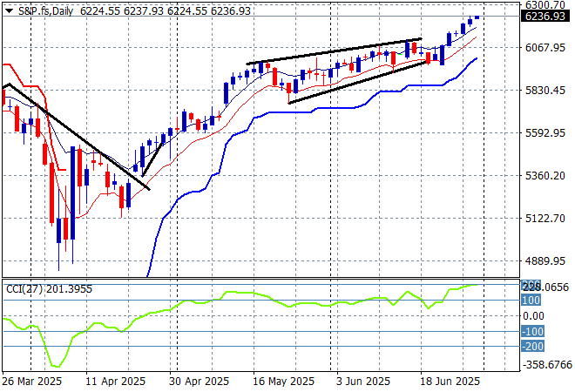Click the CCI 0.00 level label
575x392 pixels.
point(532,316)
